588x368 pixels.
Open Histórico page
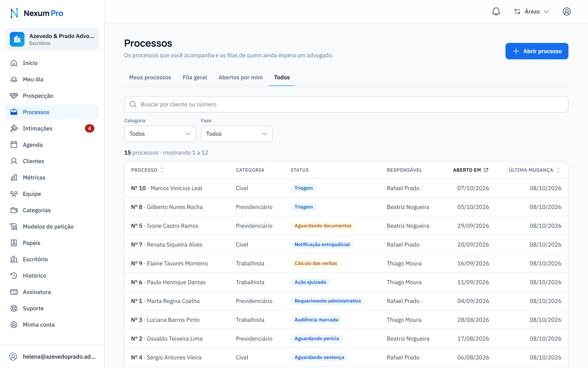(x=52, y=276)
